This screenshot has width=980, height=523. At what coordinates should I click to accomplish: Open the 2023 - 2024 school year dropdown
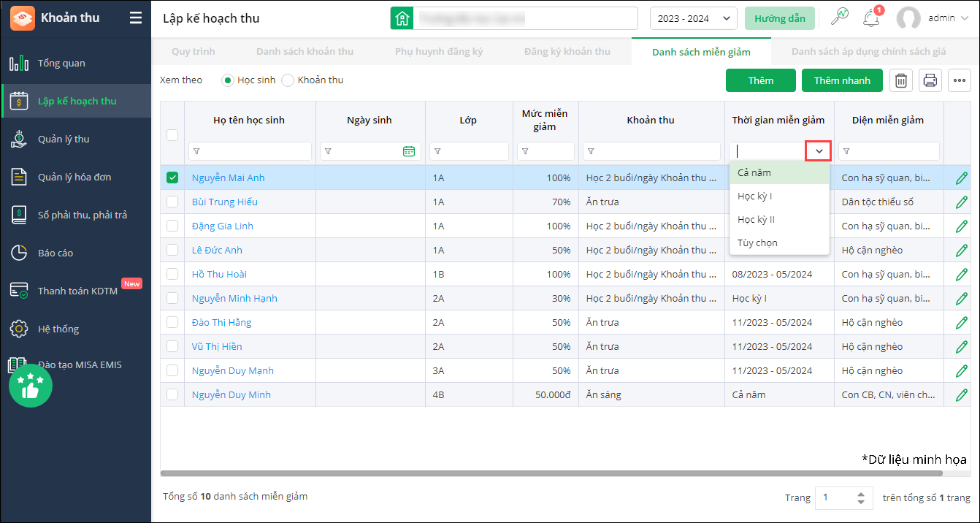coord(693,19)
